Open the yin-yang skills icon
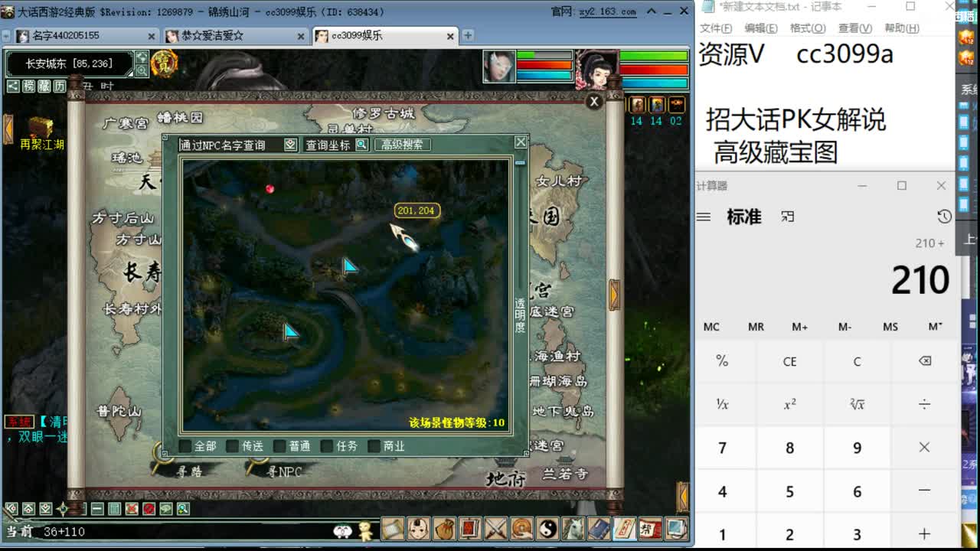980x551 pixels. click(x=548, y=529)
